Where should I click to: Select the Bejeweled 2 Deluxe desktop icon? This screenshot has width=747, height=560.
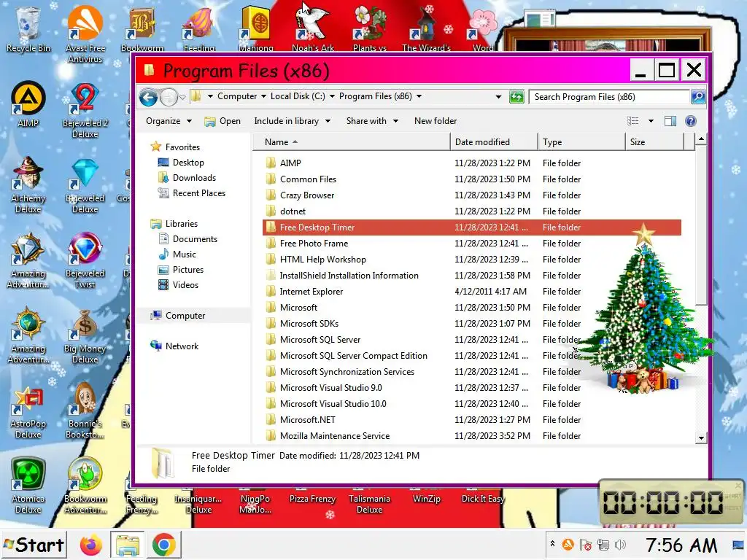tap(85, 111)
